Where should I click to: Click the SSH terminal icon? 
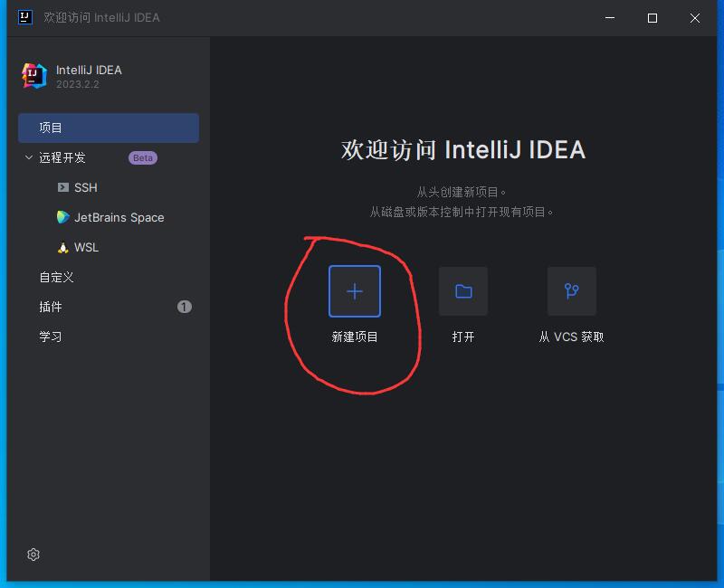62,187
